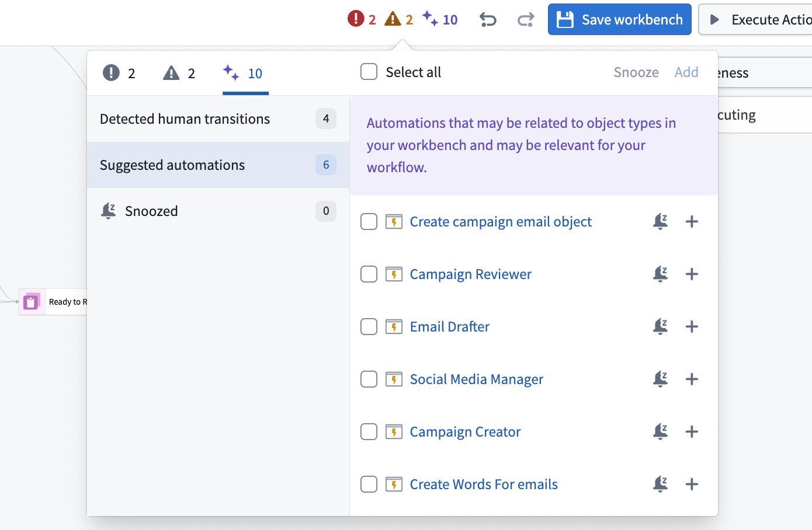Add the Campaign Creator automation
The image size is (812, 530).
[x=692, y=432]
